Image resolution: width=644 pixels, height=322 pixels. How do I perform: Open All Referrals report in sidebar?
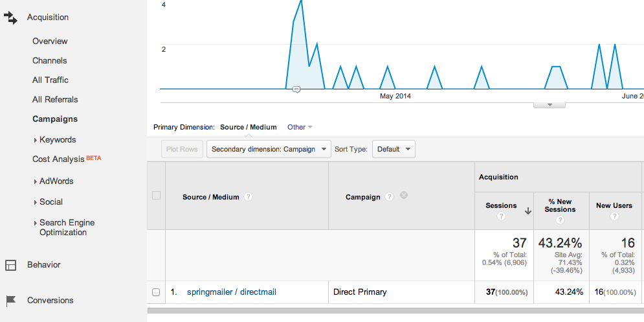(x=55, y=100)
